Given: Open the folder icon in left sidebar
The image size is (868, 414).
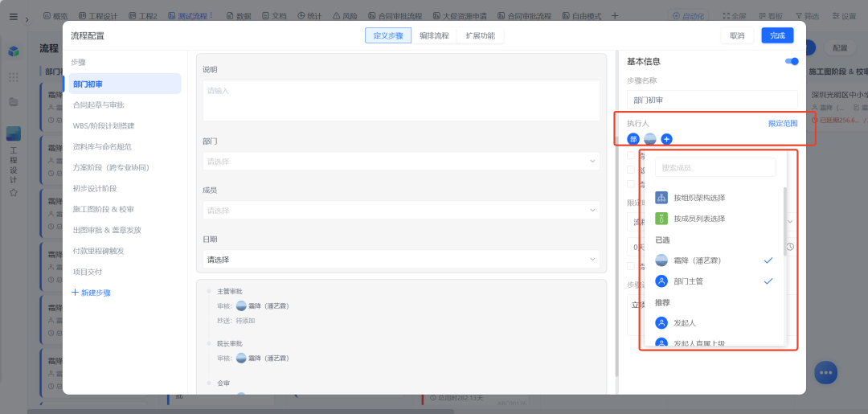Looking at the screenshot, I should (x=14, y=102).
